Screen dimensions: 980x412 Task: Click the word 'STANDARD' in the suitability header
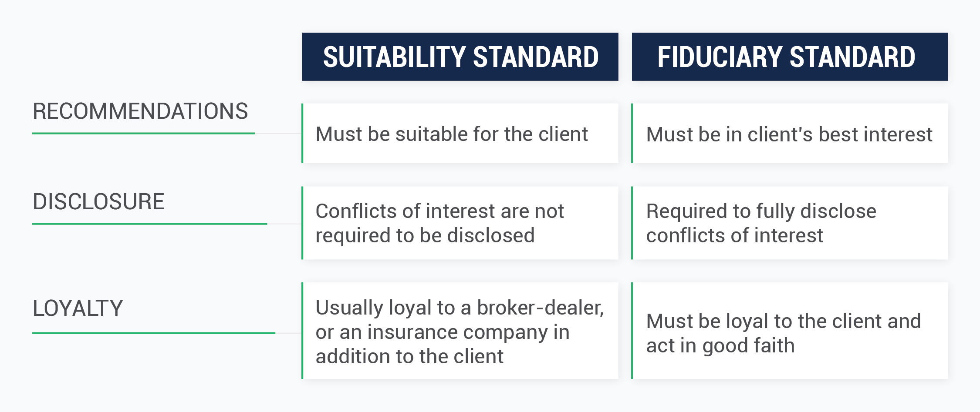(x=536, y=57)
